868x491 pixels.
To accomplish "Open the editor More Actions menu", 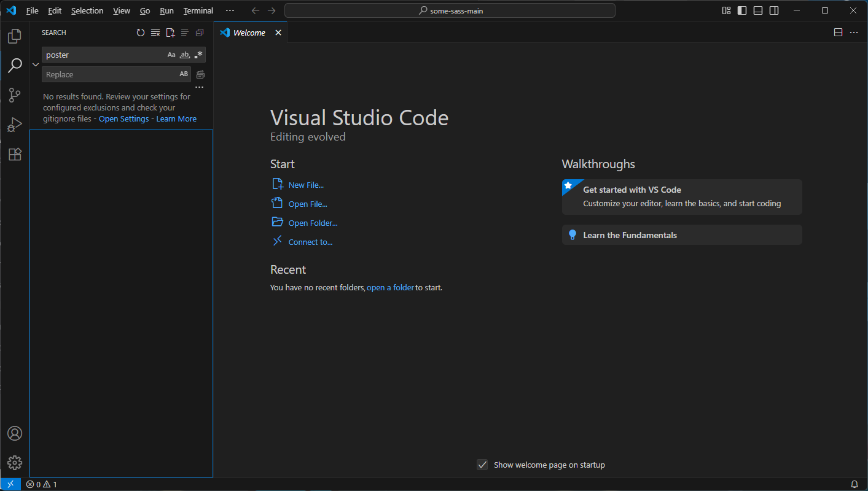I will [x=854, y=33].
